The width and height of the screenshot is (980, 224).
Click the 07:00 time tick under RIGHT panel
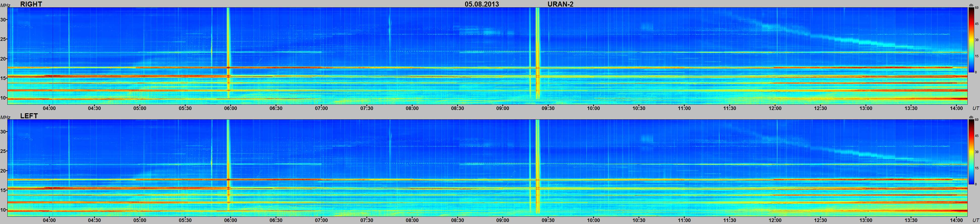(x=321, y=108)
